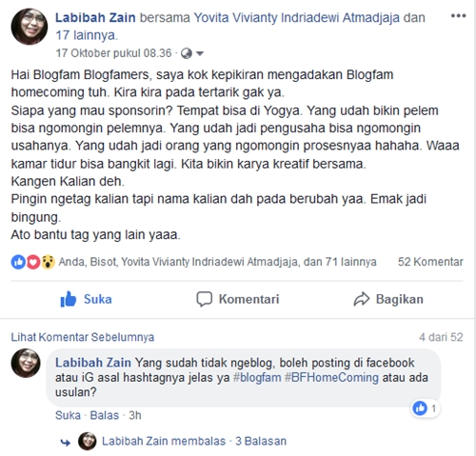Open Yovita Vivianty Indriadewi Atmadjaja's profile link
The image size is (476, 456).
[x=296, y=17]
